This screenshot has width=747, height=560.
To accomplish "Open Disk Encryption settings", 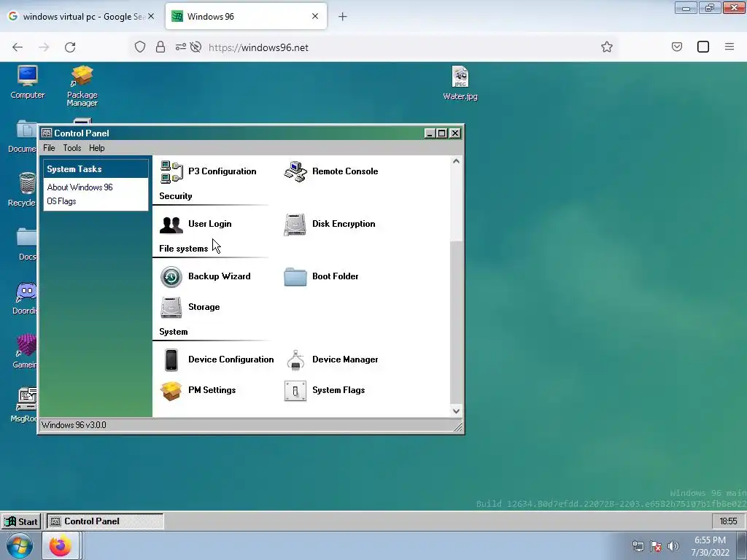I will click(330, 224).
